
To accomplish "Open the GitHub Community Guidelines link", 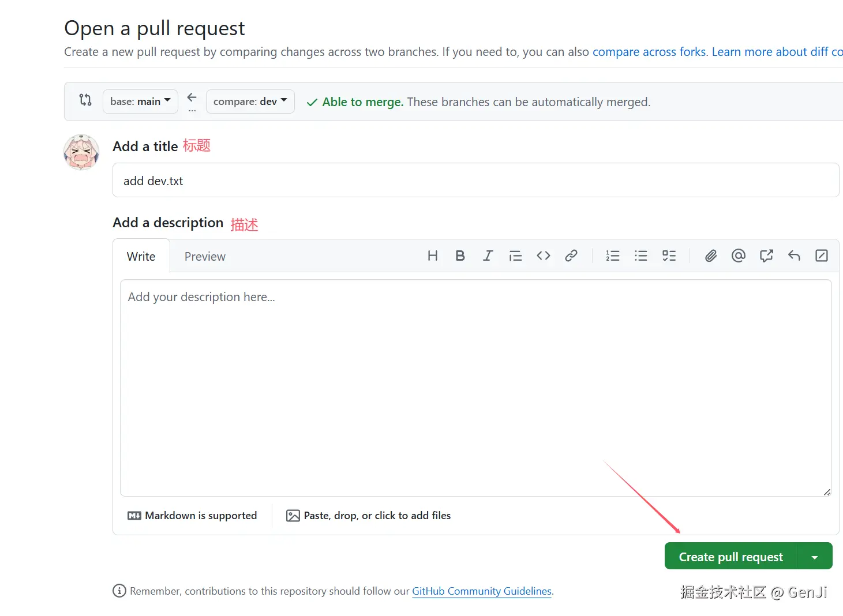I will point(482,591).
